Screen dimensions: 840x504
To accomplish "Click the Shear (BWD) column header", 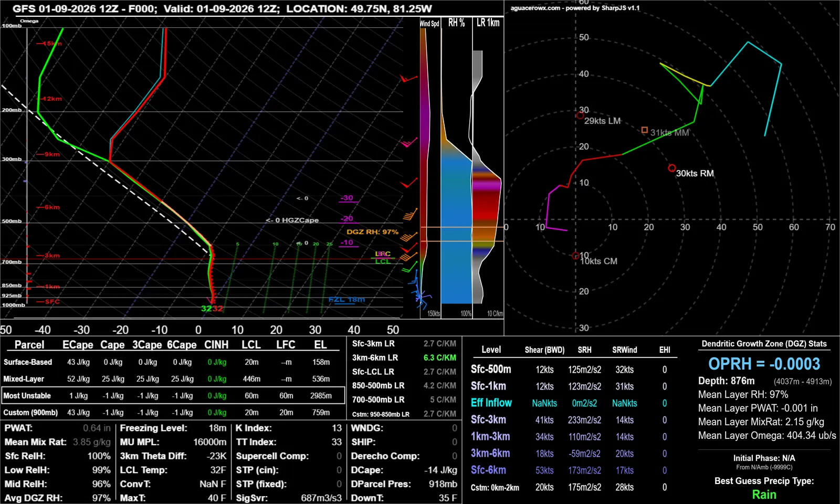I will click(x=544, y=350).
